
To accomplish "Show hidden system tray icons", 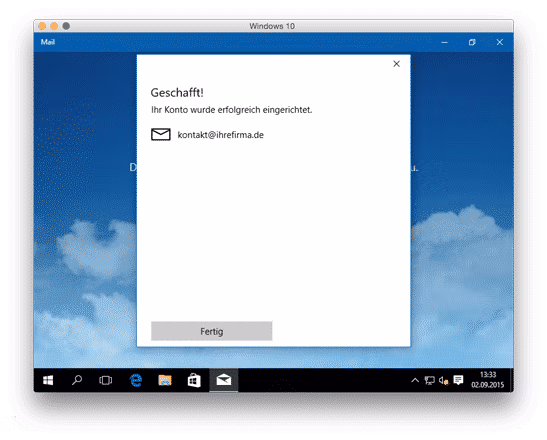I will pos(415,380).
